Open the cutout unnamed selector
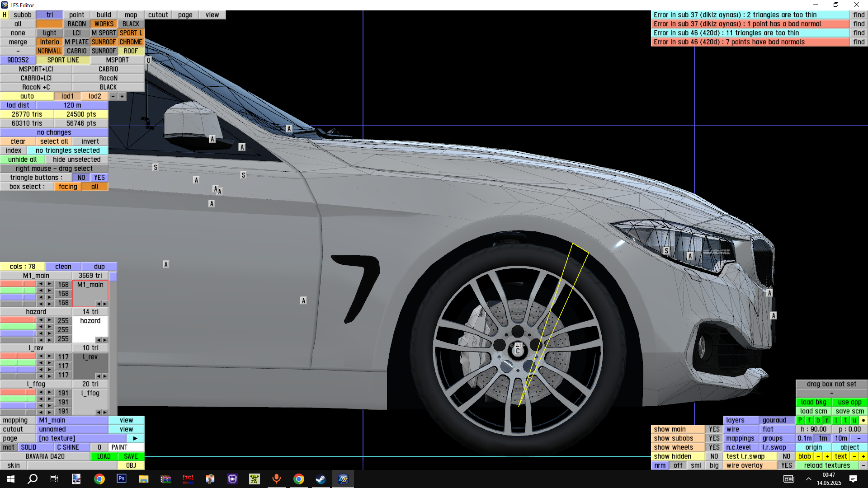 click(72, 429)
